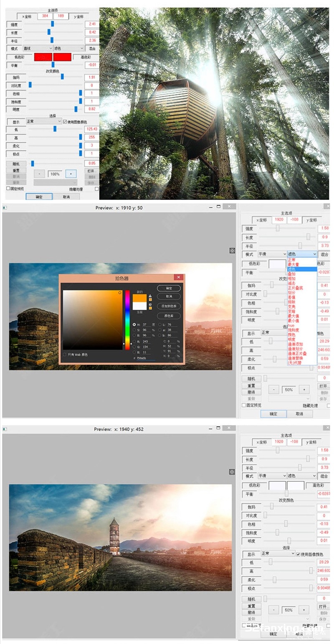Toggle 使用图像颜色 beside Preview x: 1940 window
The width and height of the screenshot is (334, 644).
[298, 554]
